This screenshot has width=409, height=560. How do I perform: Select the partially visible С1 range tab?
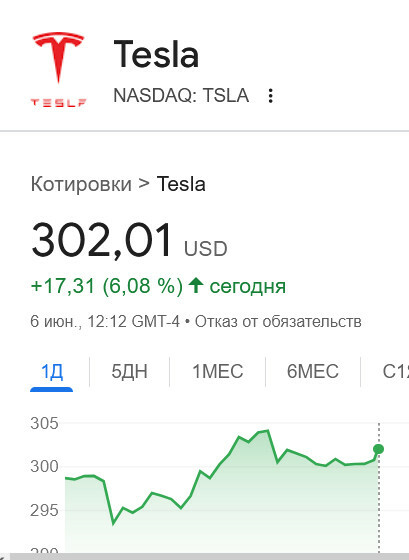[x=395, y=371]
